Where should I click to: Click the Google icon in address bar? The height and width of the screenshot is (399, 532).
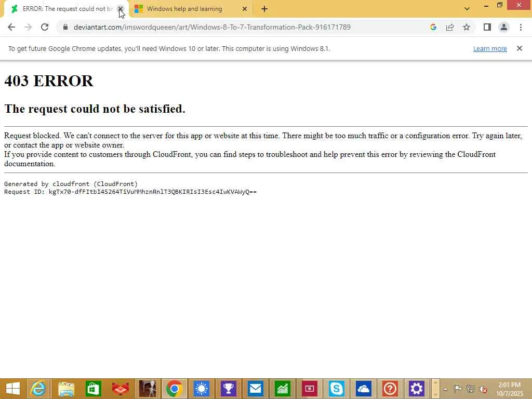(433, 27)
